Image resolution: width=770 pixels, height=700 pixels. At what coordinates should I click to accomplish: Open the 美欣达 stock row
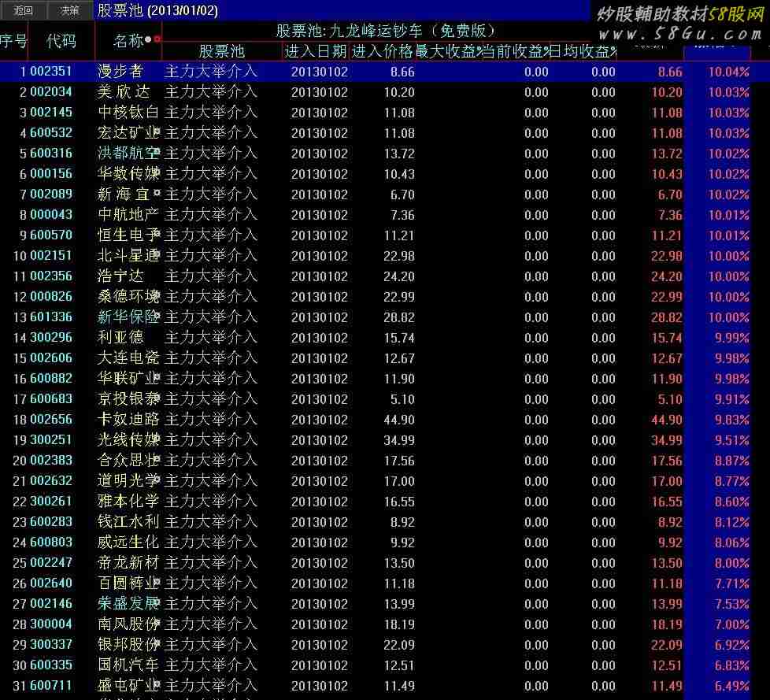pyautogui.click(x=385, y=92)
